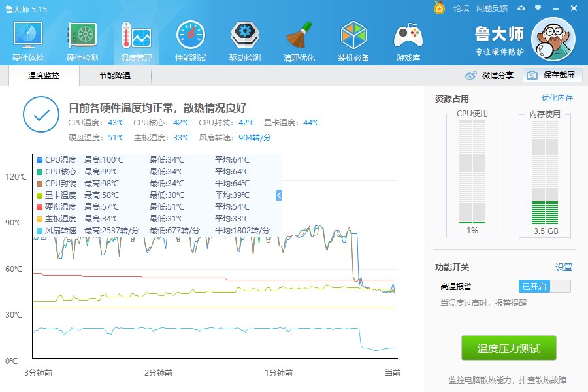Switch to the 温度监控 tab
The image size is (588, 392).
[x=44, y=76]
